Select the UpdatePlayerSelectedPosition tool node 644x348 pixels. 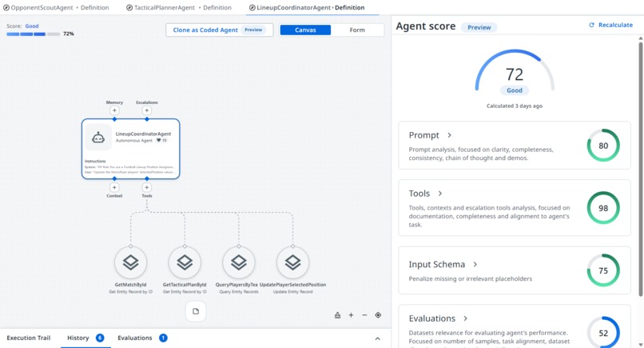[293, 262]
